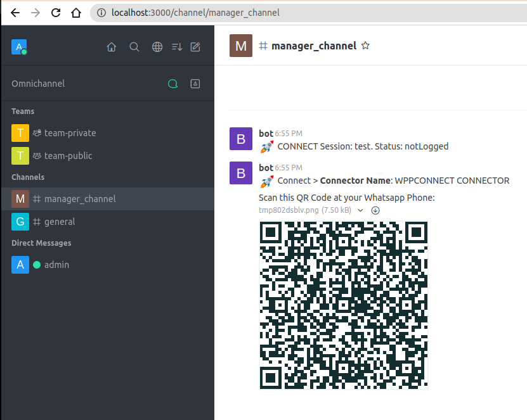527x420 pixels.
Task: Click 6:55 PM timestamp on first bot message
Action: click(x=289, y=134)
